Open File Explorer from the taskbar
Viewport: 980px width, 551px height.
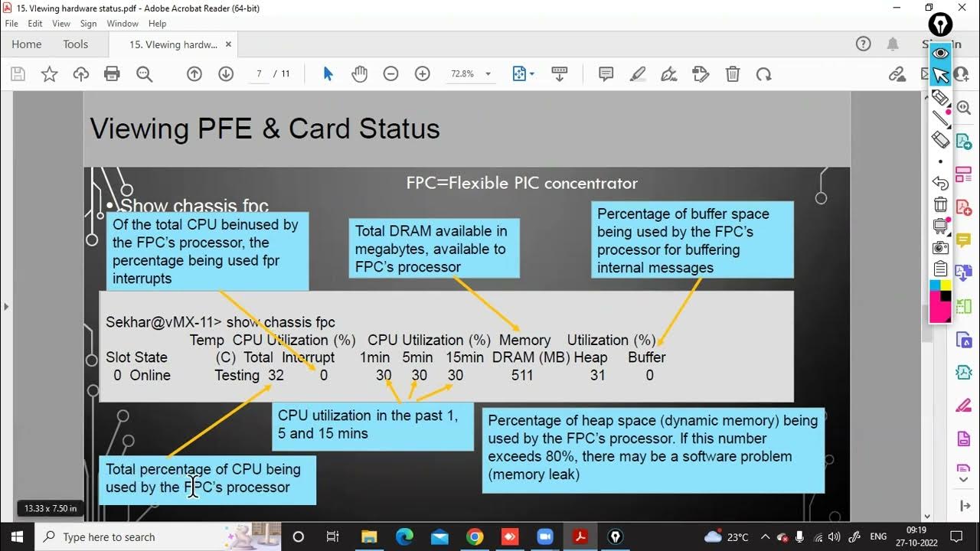coord(369,536)
